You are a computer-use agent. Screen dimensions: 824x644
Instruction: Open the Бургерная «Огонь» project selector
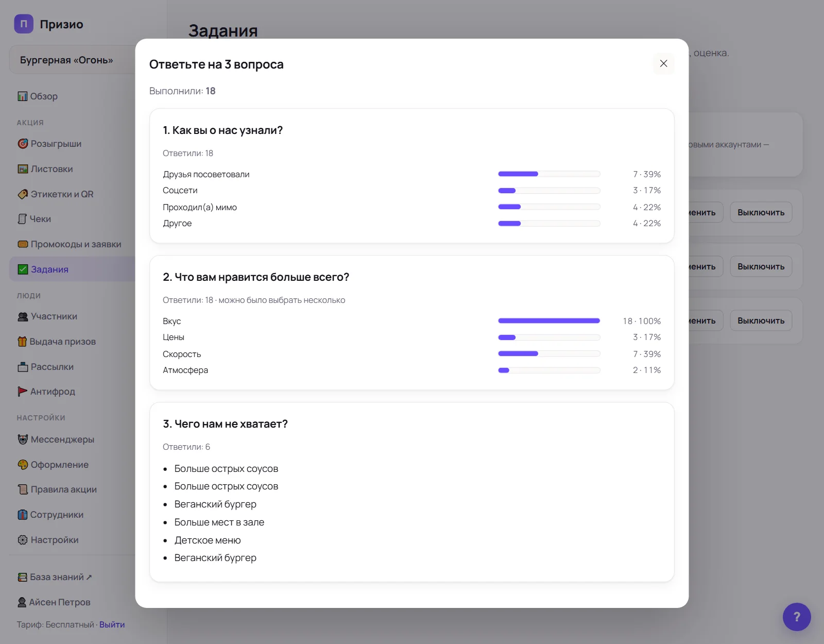click(x=72, y=60)
